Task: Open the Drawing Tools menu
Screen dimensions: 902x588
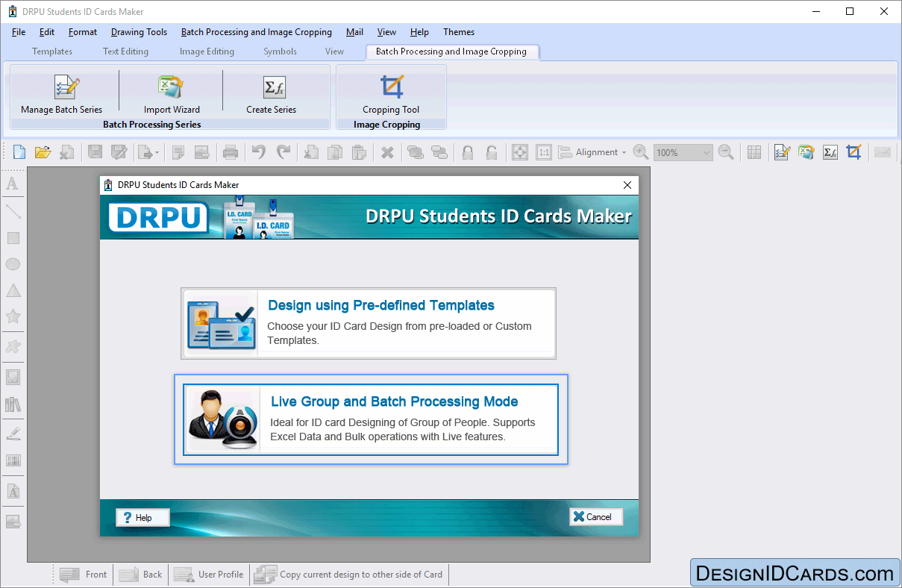Action: (x=140, y=32)
